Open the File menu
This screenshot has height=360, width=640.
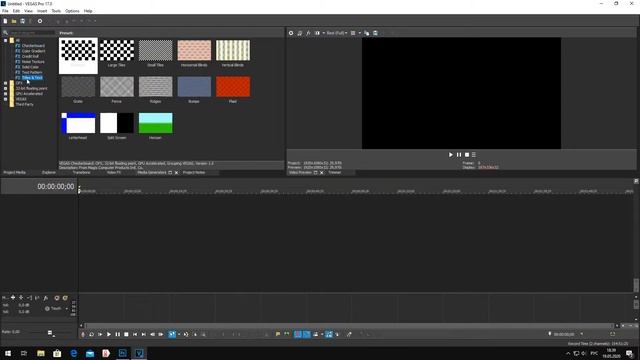click(5, 11)
